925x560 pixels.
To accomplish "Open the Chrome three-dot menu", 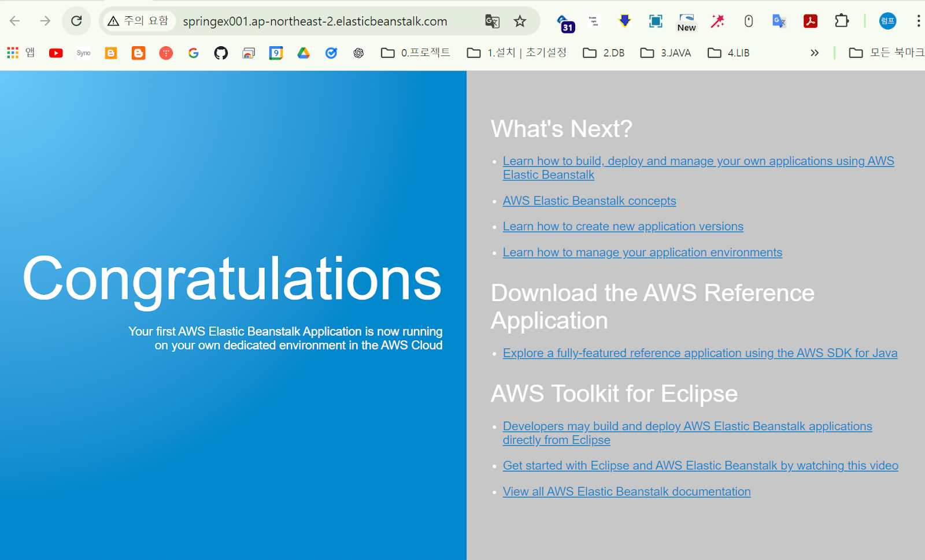I will click(918, 21).
